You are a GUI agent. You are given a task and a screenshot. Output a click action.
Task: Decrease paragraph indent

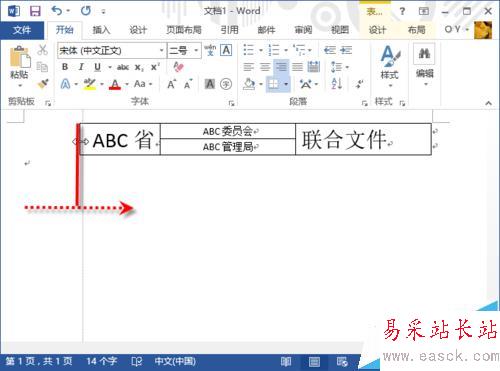click(x=330, y=50)
